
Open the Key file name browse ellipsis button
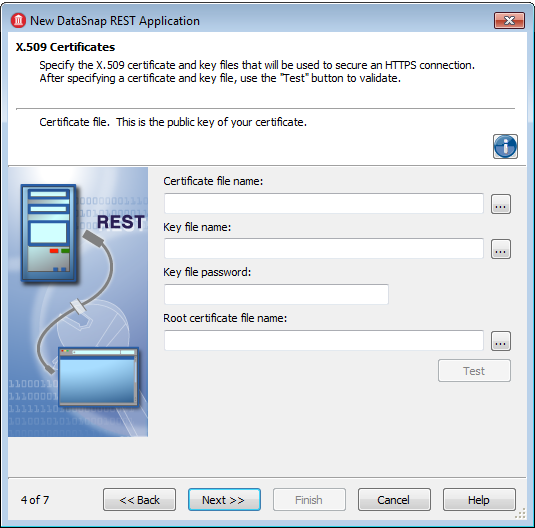pos(501,249)
